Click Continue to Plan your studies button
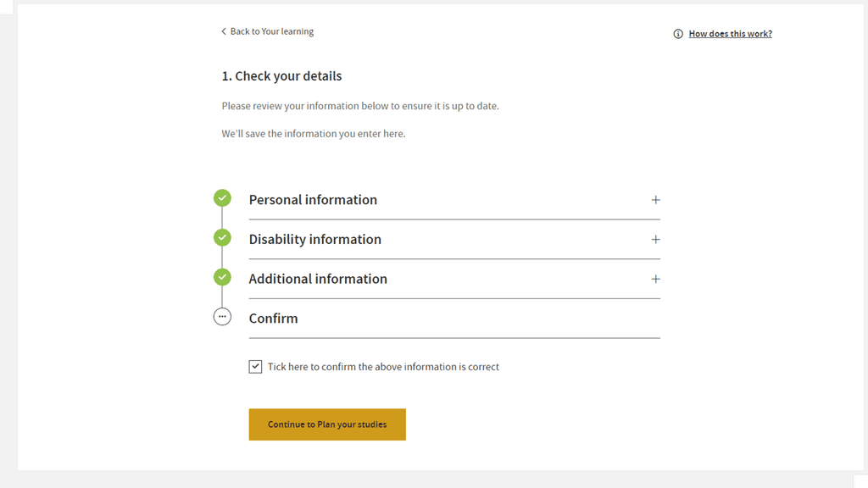Viewport: 868px width, 488px height. click(327, 424)
